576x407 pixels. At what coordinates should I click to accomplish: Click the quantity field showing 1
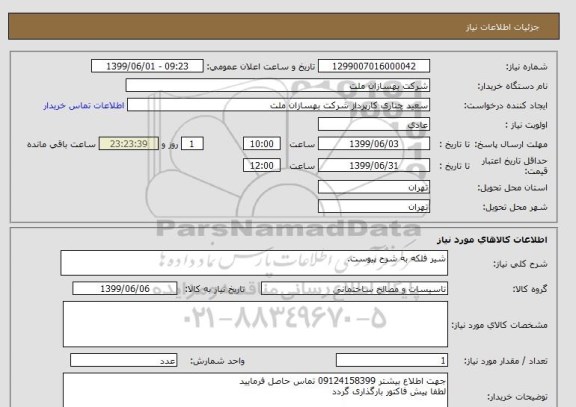pyautogui.click(x=392, y=361)
